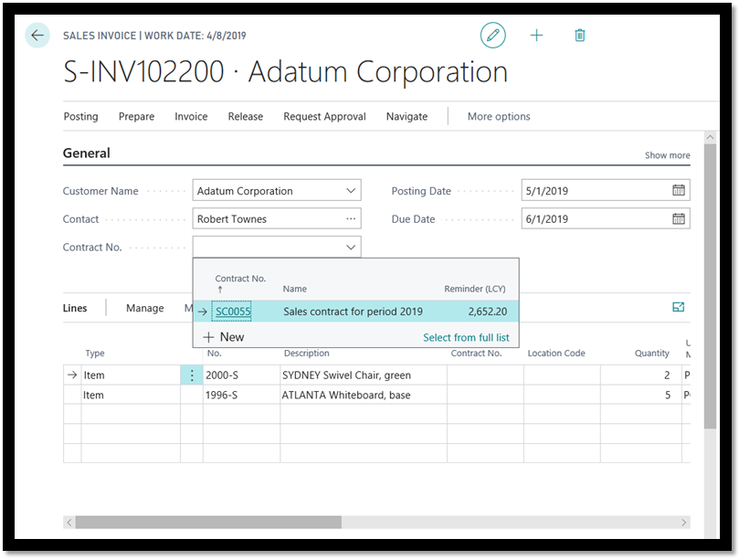Create new invoice with plus icon

536,36
